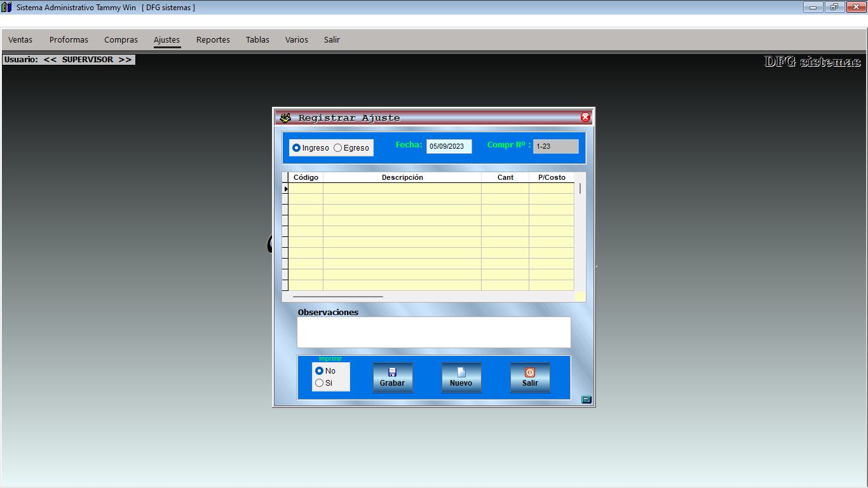Restore down the main window

coord(834,8)
